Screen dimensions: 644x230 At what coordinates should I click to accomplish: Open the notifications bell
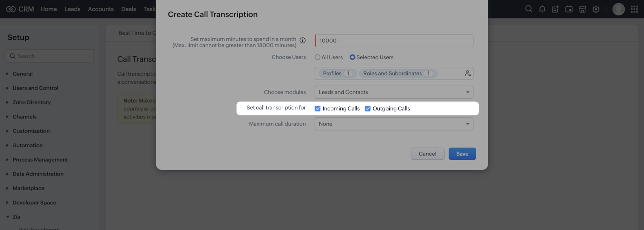[x=542, y=9]
